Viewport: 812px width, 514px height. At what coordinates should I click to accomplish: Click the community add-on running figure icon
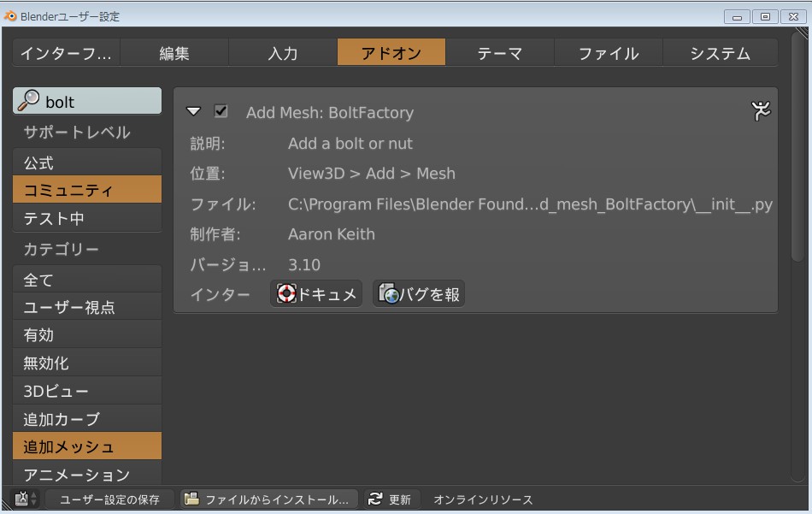coord(761,111)
